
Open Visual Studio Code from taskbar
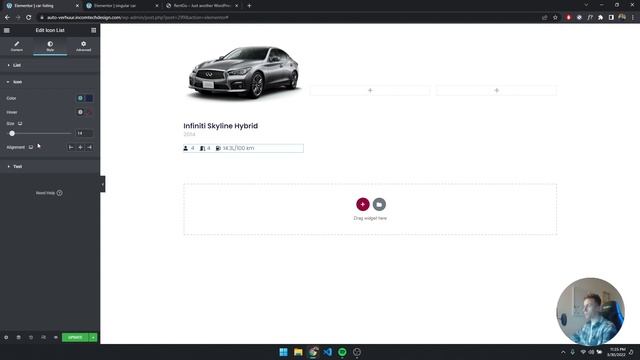tap(327, 352)
